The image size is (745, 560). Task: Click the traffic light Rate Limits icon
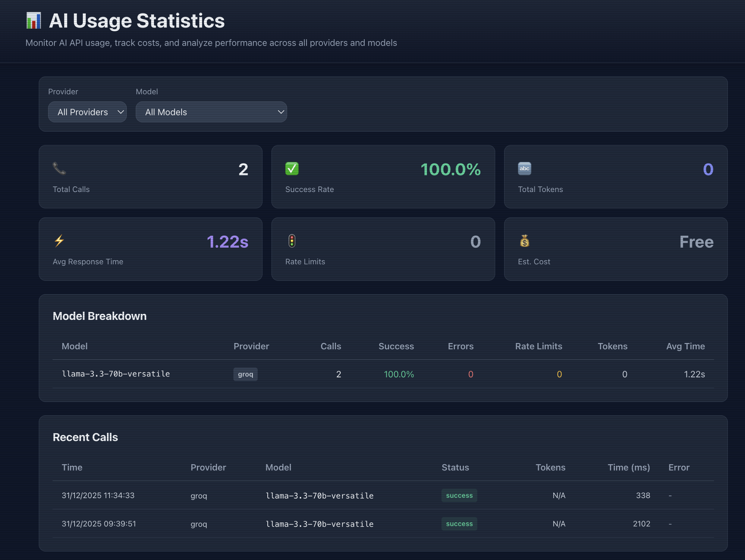click(x=292, y=241)
